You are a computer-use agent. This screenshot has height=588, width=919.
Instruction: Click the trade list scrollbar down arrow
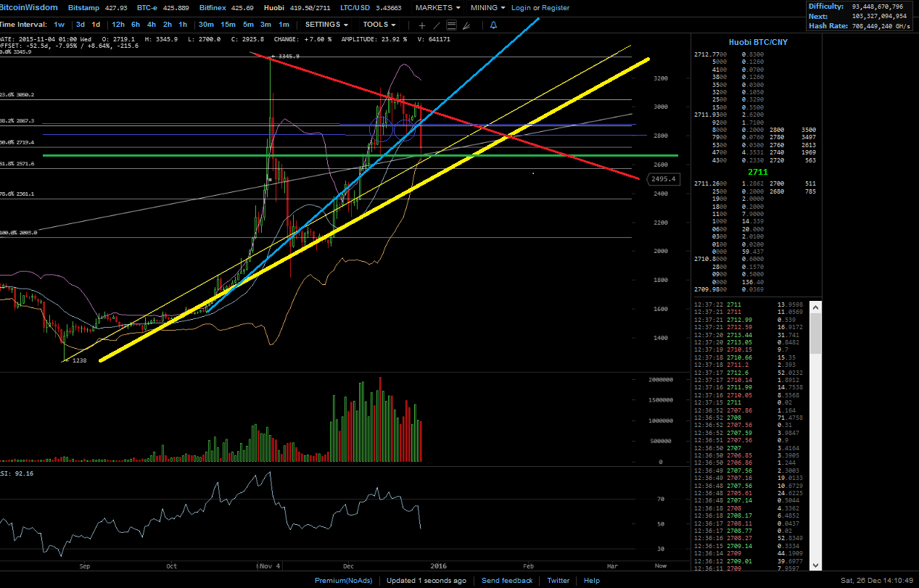(815, 564)
